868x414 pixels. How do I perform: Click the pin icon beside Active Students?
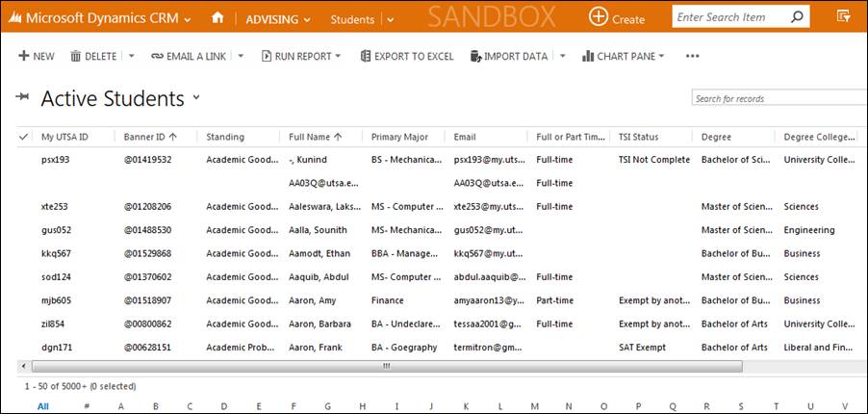tap(22, 98)
